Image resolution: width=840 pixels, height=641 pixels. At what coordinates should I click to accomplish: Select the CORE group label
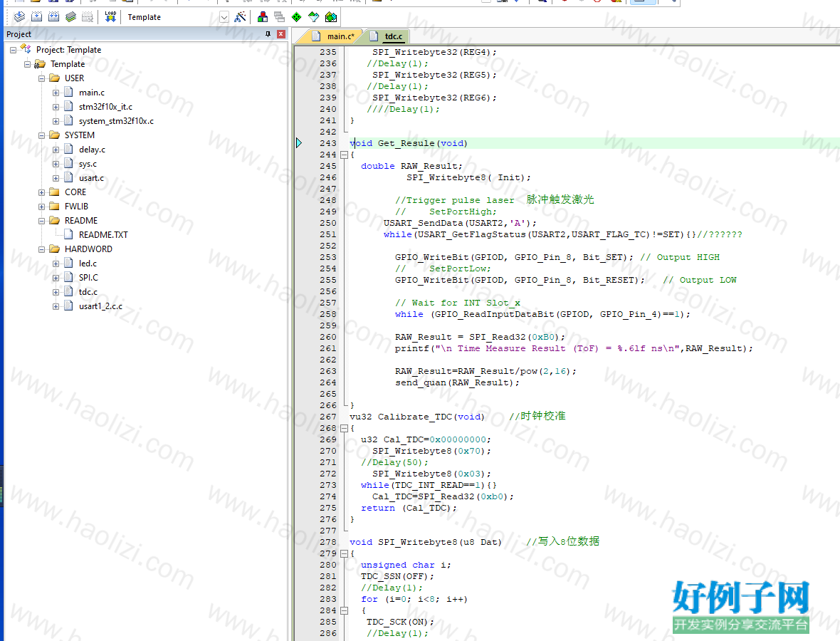pos(75,192)
